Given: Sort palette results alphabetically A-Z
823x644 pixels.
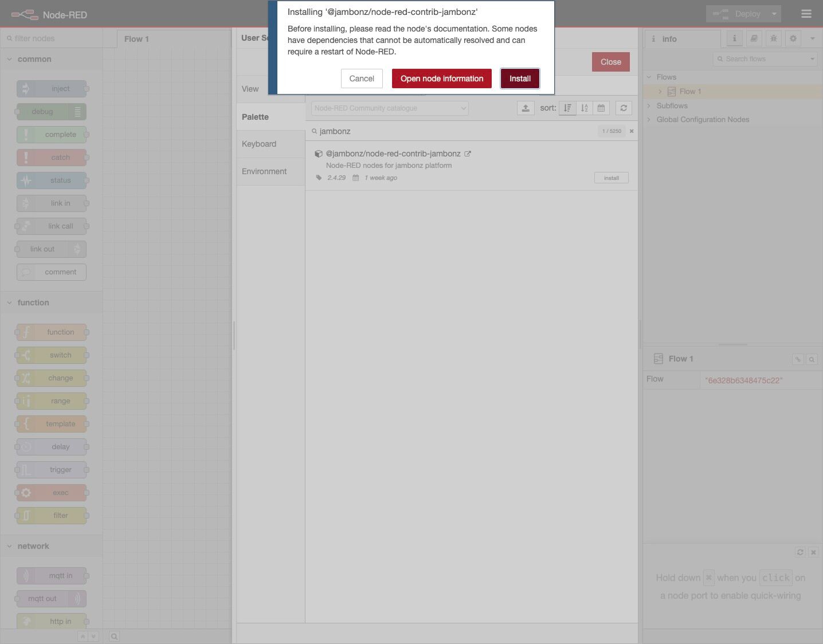Looking at the screenshot, I should click(x=585, y=108).
